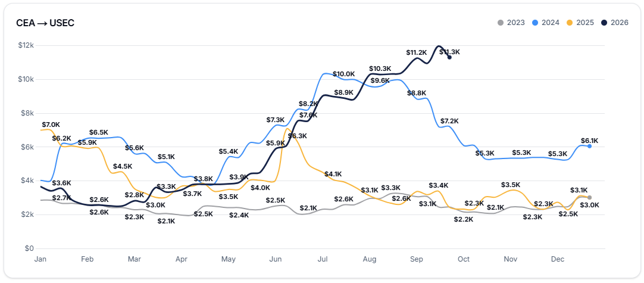The height and width of the screenshot is (283, 644).
Task: Click the $7.2K label on the 2024 line
Action: [x=449, y=121]
